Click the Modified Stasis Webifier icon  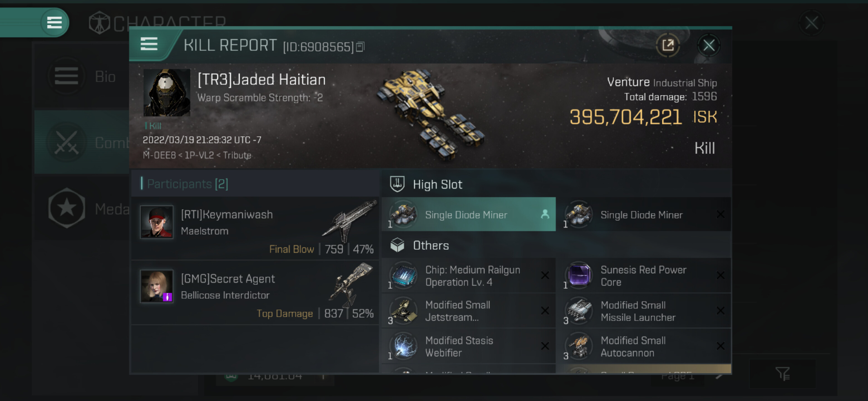(x=403, y=346)
